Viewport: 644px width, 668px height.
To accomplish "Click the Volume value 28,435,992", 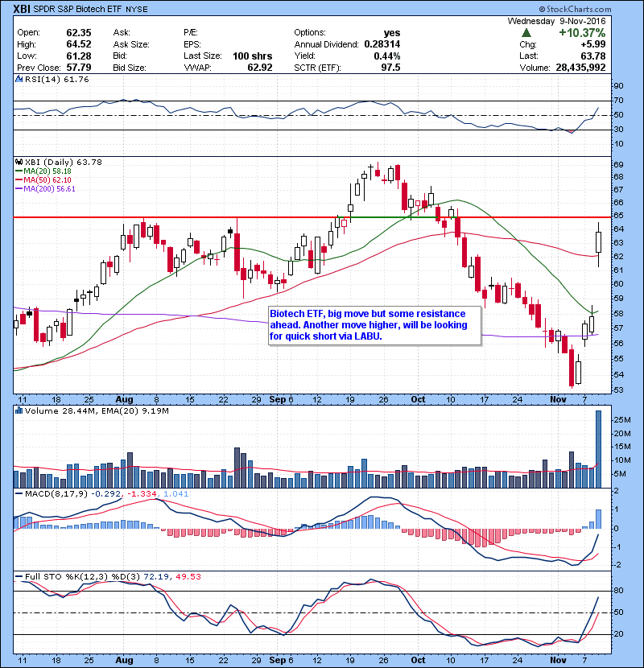I will tap(580, 68).
